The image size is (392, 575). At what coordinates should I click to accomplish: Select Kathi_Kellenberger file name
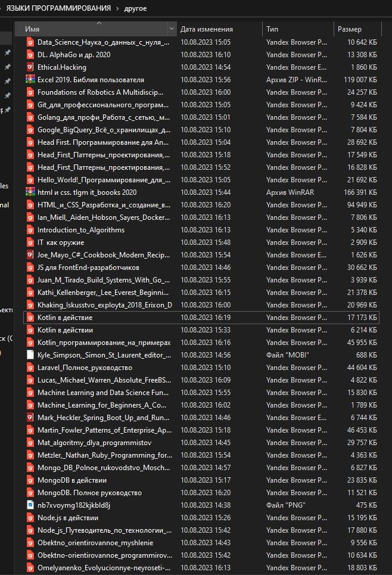pyautogui.click(x=103, y=293)
